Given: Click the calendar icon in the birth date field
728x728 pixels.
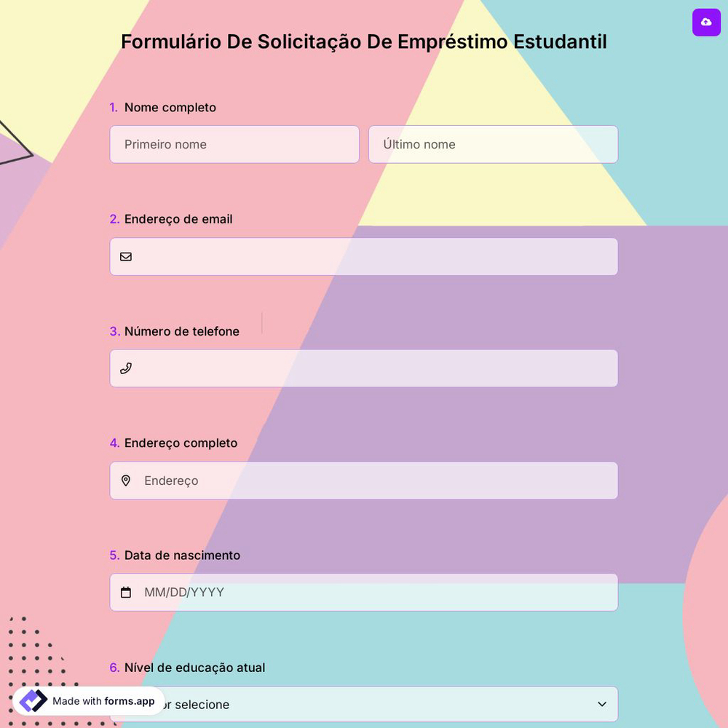Looking at the screenshot, I should click(x=126, y=592).
